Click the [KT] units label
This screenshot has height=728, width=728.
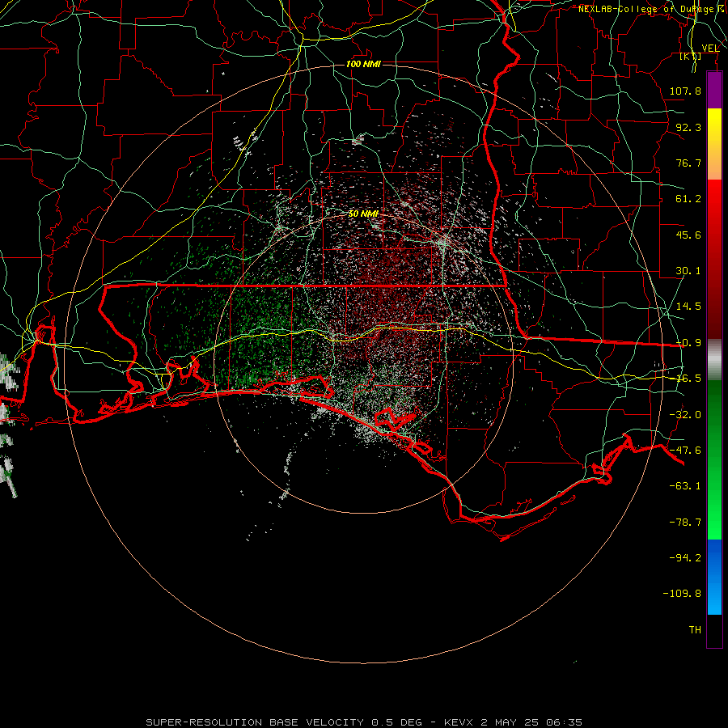tap(691, 57)
